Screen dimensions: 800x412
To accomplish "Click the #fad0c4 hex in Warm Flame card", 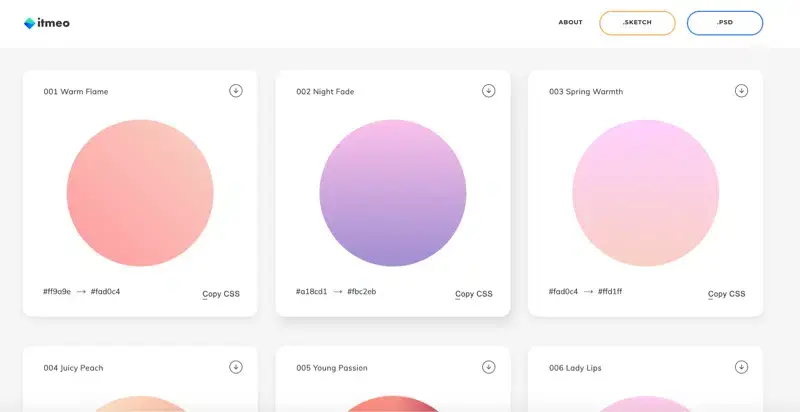I will [105, 292].
